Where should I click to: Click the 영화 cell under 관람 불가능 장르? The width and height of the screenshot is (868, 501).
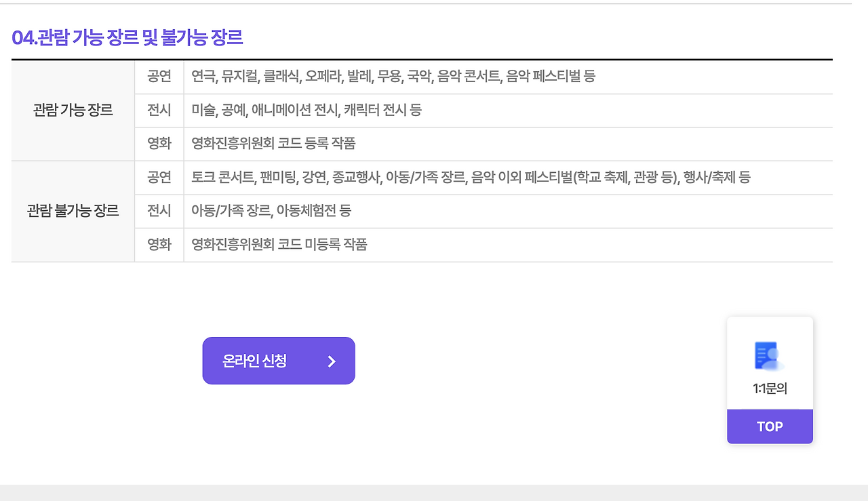[159, 244]
